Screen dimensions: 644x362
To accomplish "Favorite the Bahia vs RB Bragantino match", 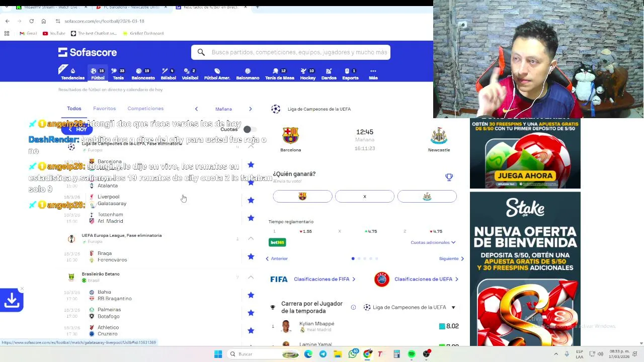I will click(251, 295).
